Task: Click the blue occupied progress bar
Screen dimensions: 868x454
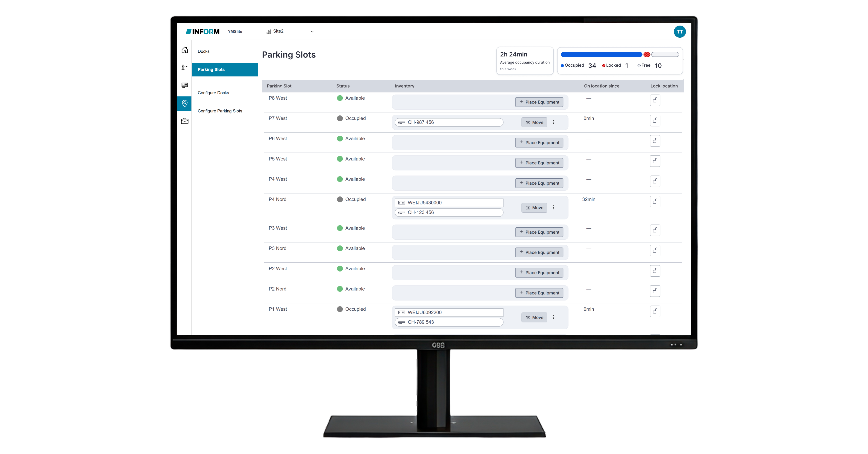Action: pyautogui.click(x=601, y=55)
